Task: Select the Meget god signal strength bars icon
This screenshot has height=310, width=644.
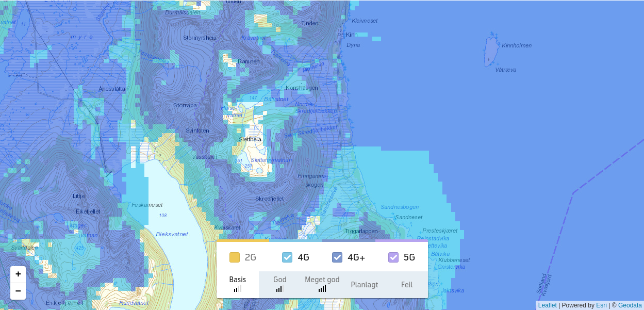Action: pyautogui.click(x=322, y=289)
